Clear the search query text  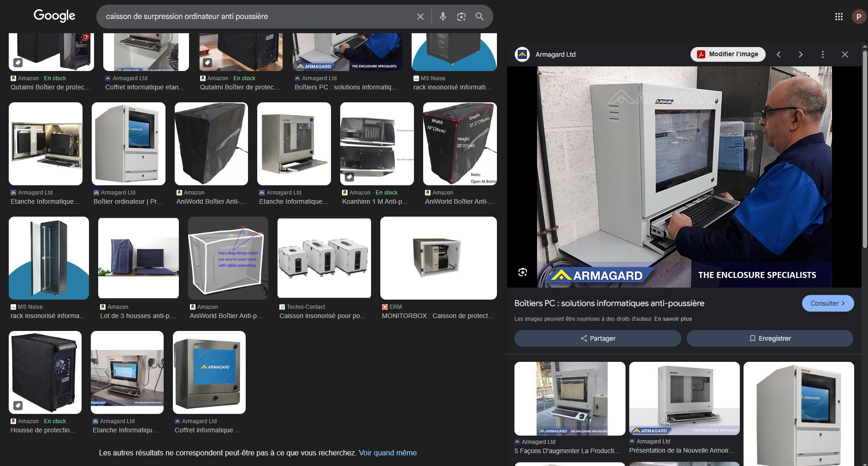point(420,17)
